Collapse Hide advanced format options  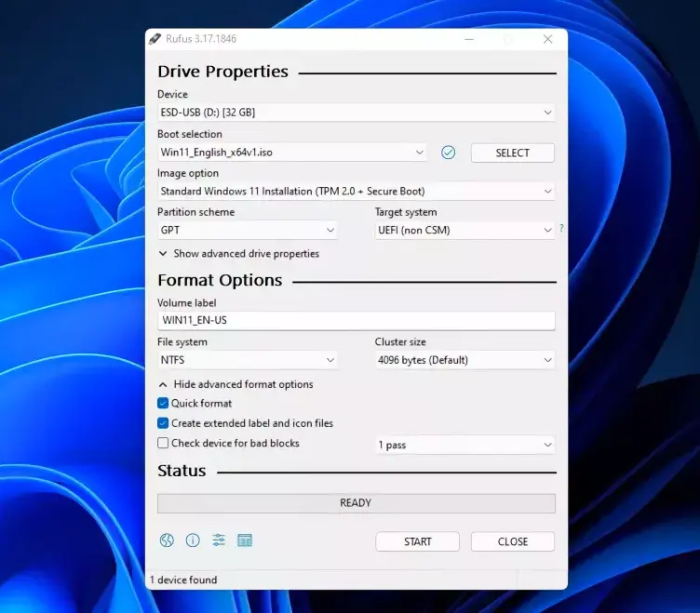236,384
